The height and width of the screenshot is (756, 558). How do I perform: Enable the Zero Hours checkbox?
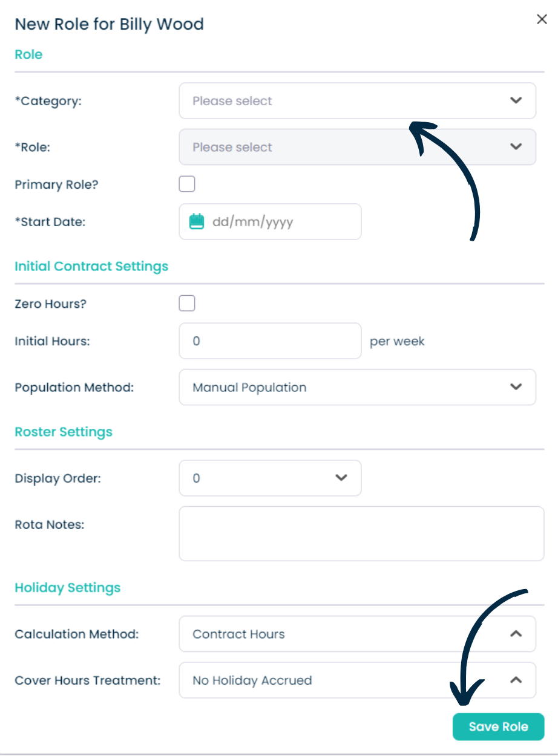(187, 303)
